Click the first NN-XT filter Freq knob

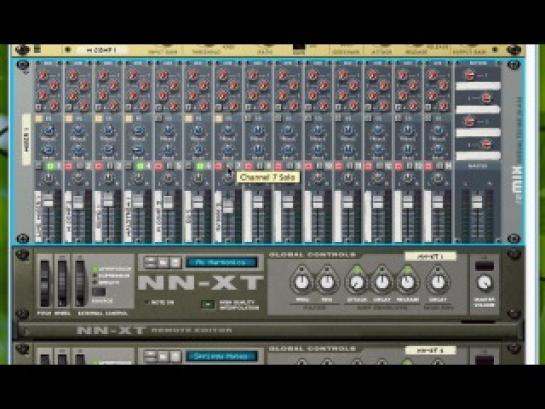pyautogui.click(x=302, y=283)
